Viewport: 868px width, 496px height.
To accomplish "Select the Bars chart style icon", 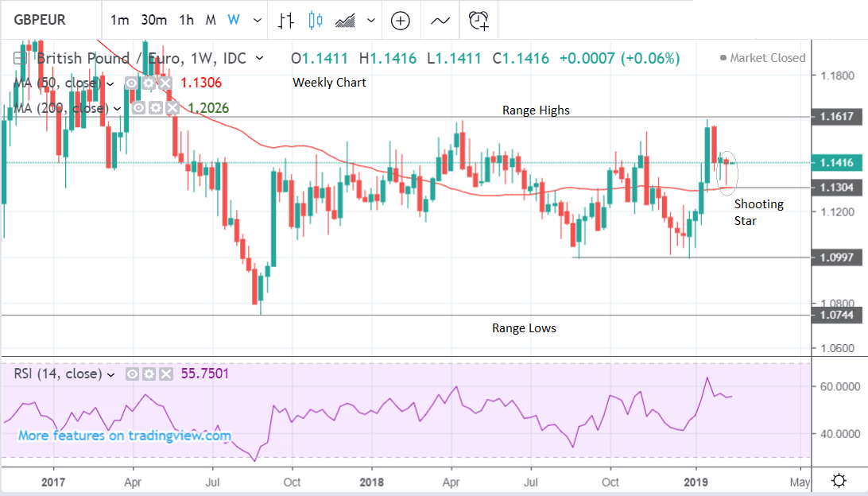I will pyautogui.click(x=285, y=21).
